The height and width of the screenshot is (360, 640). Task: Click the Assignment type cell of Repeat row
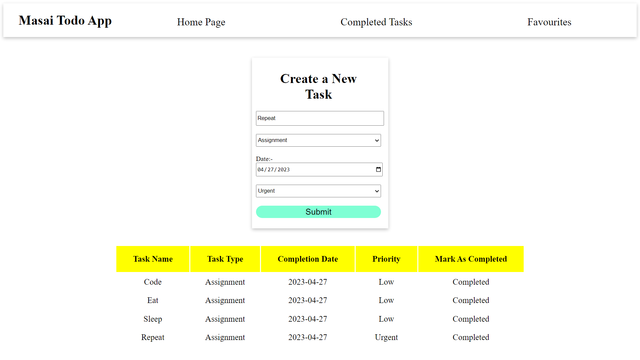[225, 338]
